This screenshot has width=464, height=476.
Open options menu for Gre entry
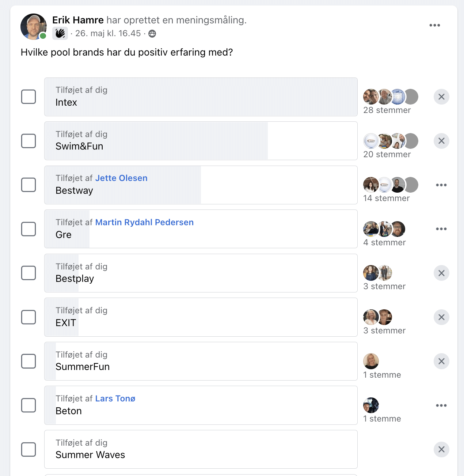pos(441,229)
